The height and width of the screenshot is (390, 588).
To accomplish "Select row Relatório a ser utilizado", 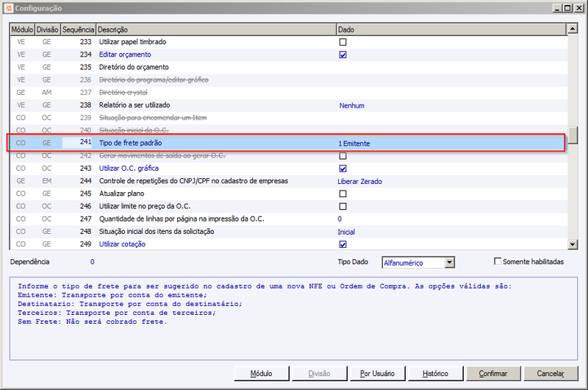I will click(287, 105).
